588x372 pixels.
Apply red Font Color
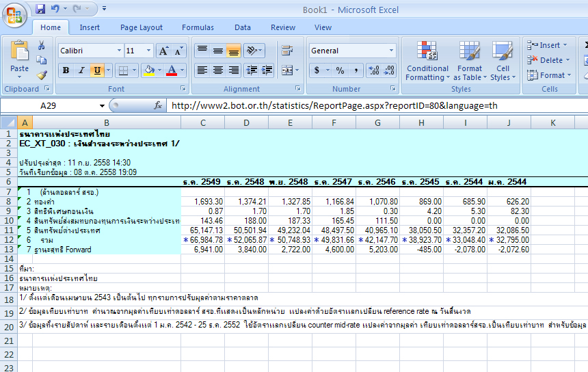[172, 70]
